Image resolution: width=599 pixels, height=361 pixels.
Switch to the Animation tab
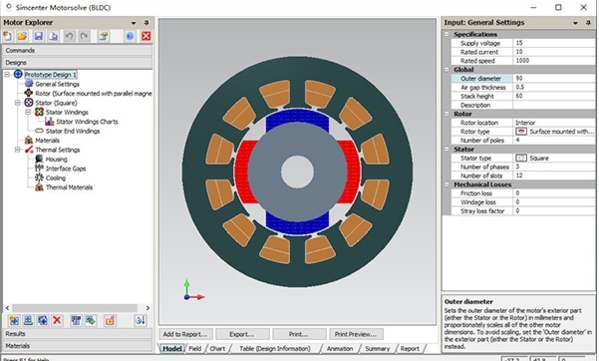click(340, 348)
